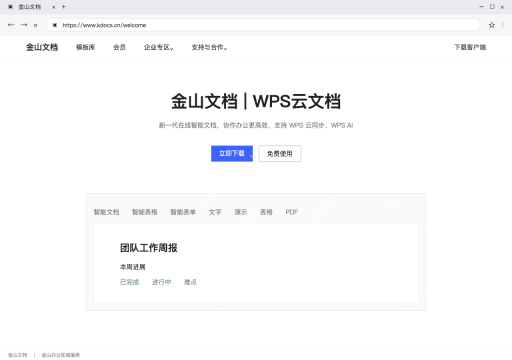Select the 已完成 label
512x360 pixels.
point(130,282)
